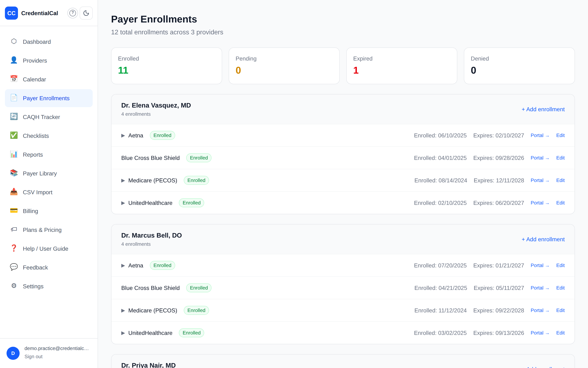This screenshot has width=588, height=368.
Task: Open CAQH Tracker page
Action: [x=49, y=117]
